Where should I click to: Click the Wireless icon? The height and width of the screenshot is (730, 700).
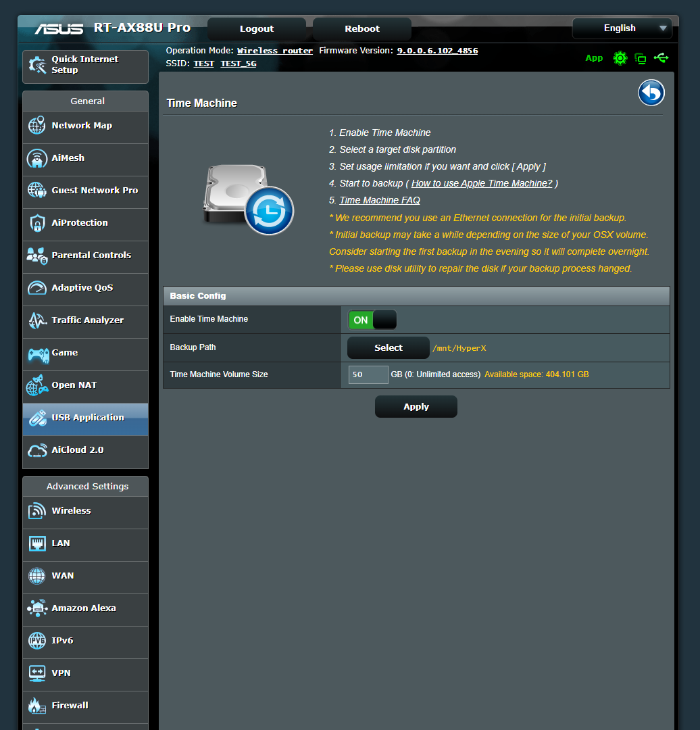pyautogui.click(x=36, y=511)
